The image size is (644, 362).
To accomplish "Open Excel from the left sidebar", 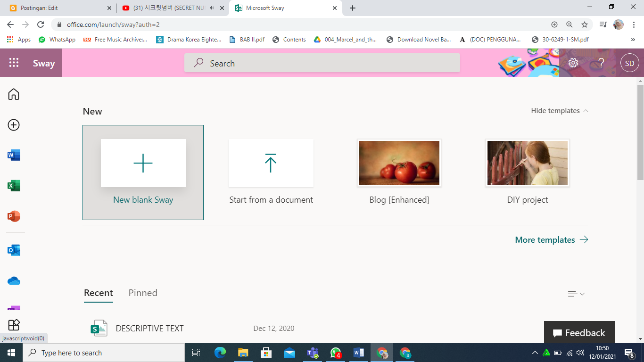I will coord(15,185).
